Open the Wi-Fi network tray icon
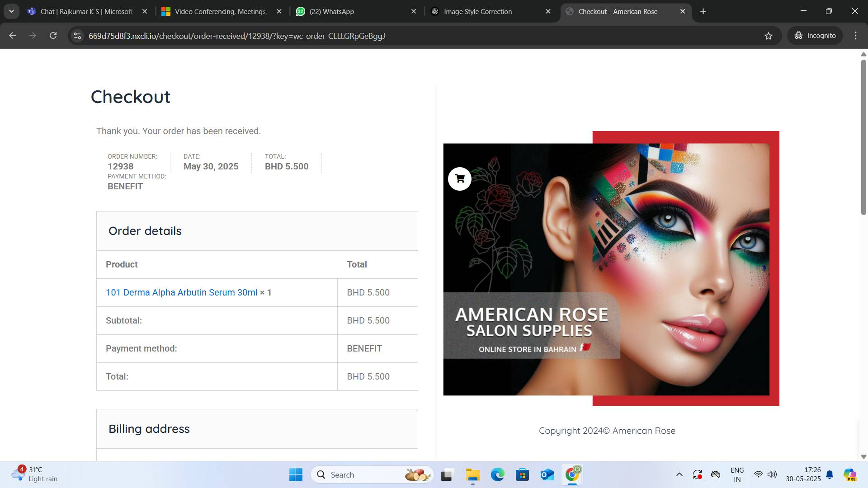This screenshot has height=488, width=868. (758, 474)
